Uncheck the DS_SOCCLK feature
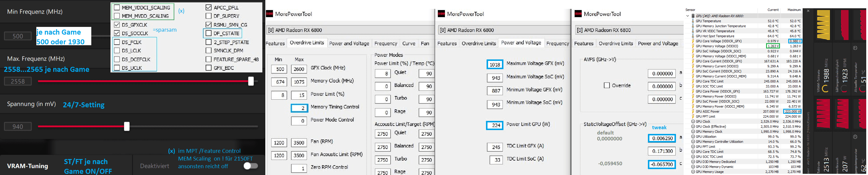The image size is (868, 175). click(117, 33)
